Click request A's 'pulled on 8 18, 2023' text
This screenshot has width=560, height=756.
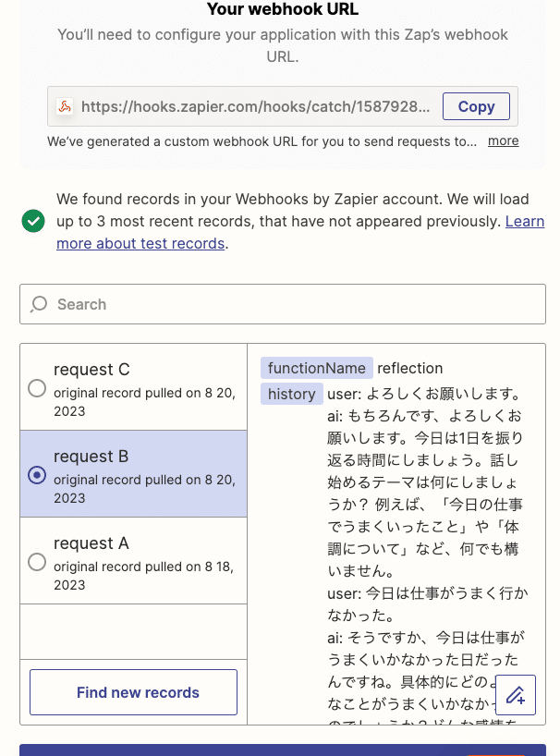pos(144,575)
